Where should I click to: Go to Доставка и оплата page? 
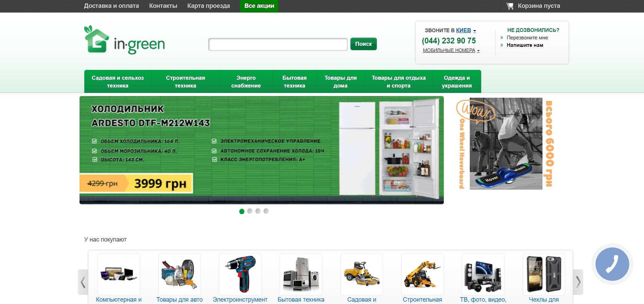111,6
